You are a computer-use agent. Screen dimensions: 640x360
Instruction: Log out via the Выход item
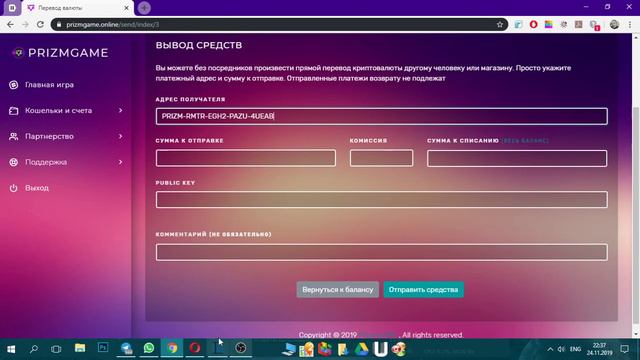(x=37, y=188)
